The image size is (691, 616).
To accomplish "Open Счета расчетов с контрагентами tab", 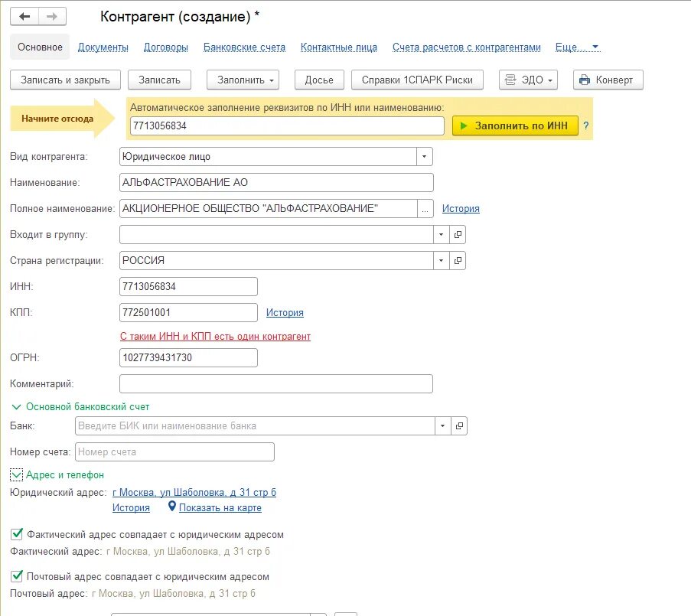I will pos(466,47).
